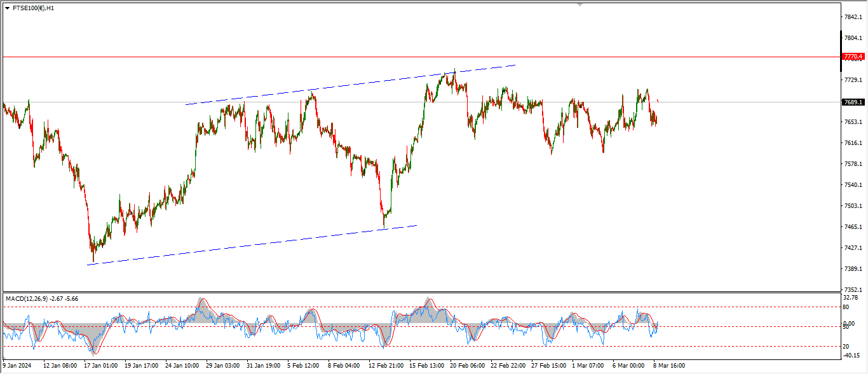The width and height of the screenshot is (868, 374).
Task: Click the 7427.1 price scale value
Action: [x=853, y=248]
